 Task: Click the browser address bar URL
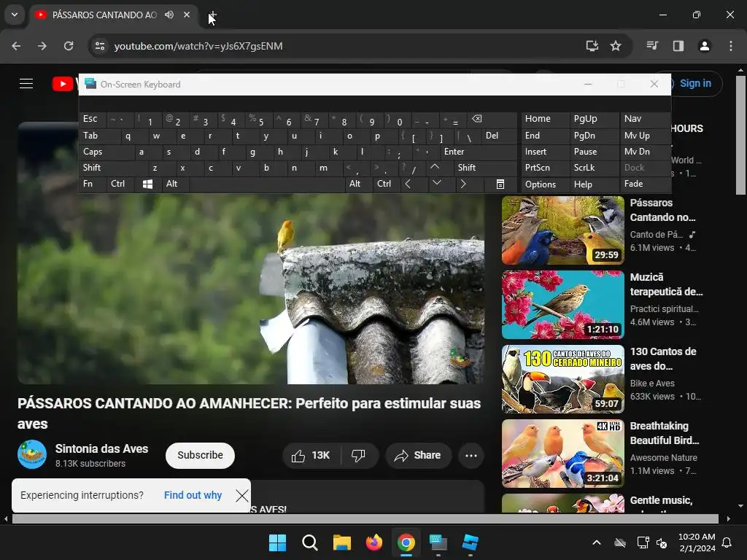[198, 46]
